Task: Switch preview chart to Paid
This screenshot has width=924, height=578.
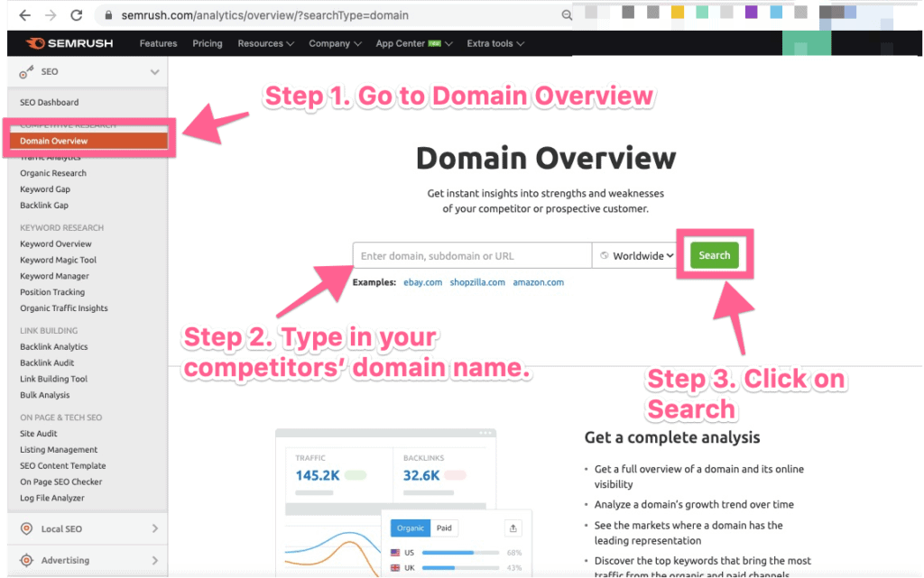Action: (x=444, y=528)
